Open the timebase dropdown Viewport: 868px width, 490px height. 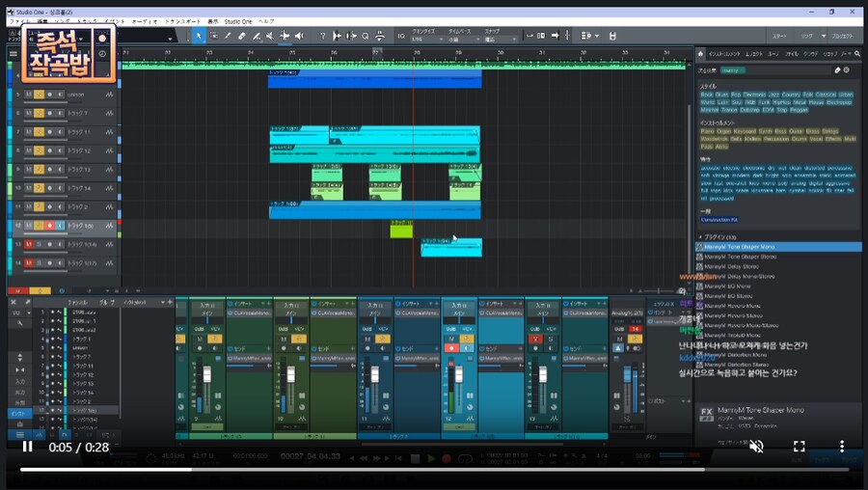[x=462, y=40]
